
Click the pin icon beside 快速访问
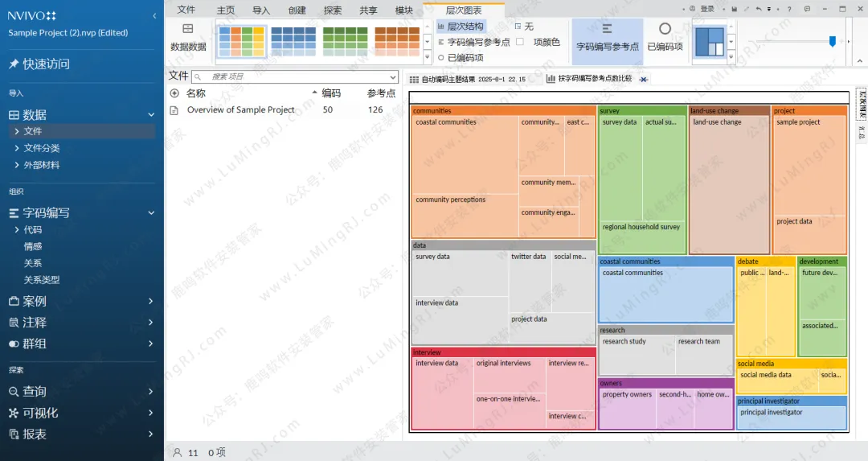[x=14, y=64]
